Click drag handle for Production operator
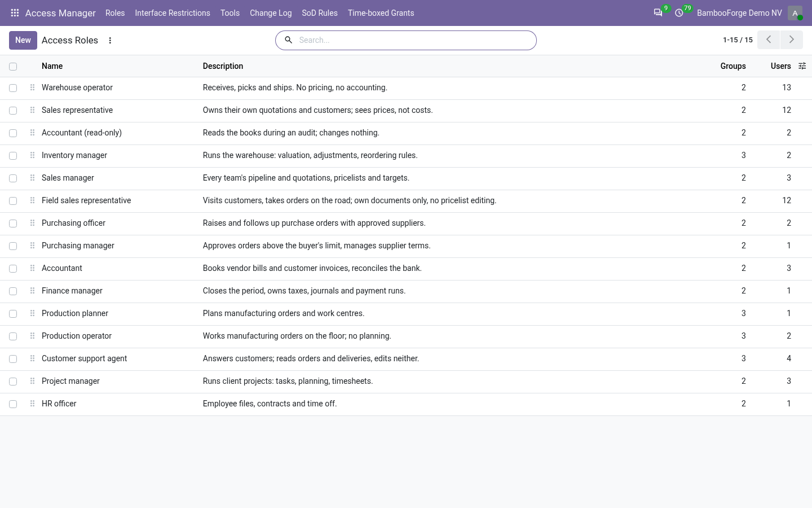Screen dimensions: 812x508 point(32,336)
